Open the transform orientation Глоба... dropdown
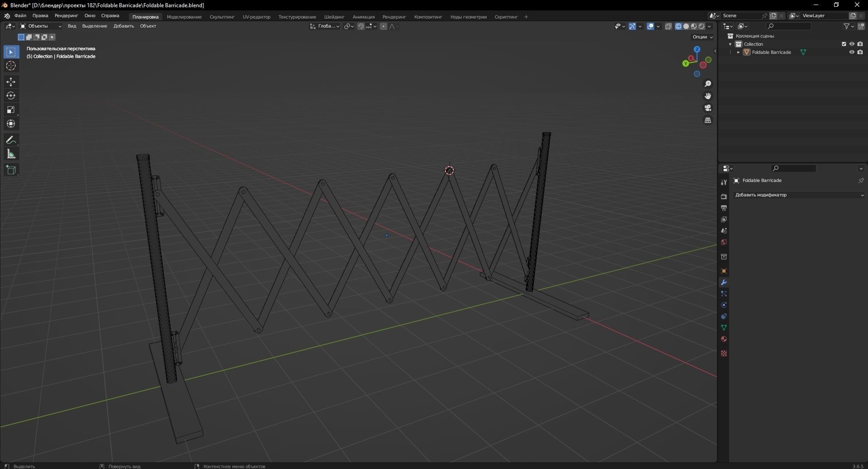This screenshot has width=868, height=469. click(325, 26)
